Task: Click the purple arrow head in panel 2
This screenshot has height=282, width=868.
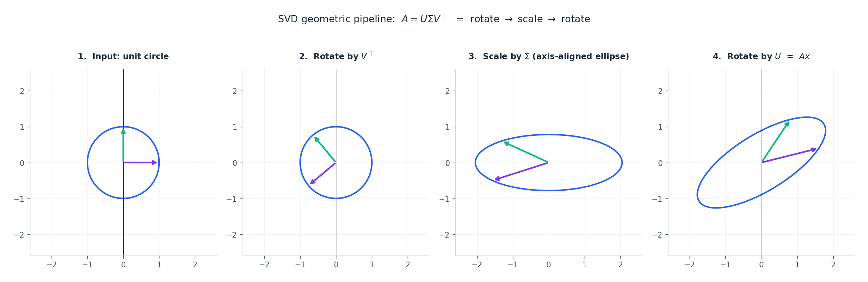Action: [312, 182]
